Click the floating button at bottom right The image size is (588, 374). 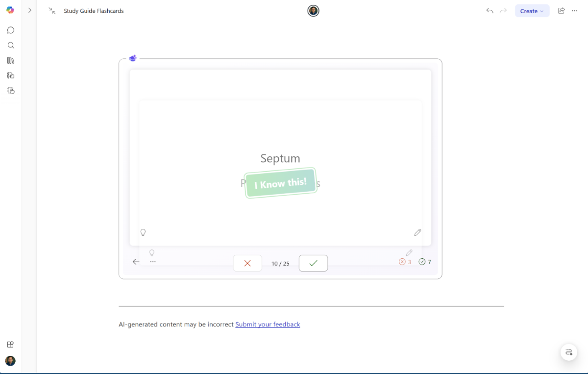(569, 352)
